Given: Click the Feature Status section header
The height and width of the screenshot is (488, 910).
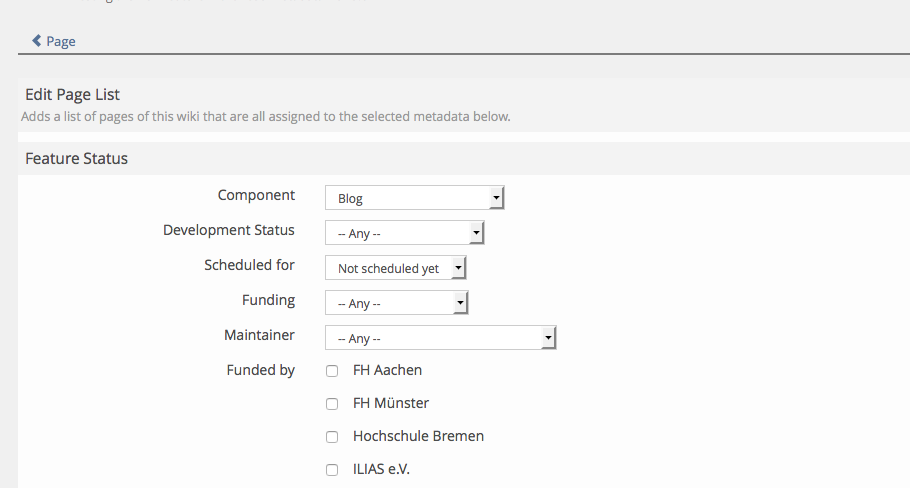Looking at the screenshot, I should [76, 158].
